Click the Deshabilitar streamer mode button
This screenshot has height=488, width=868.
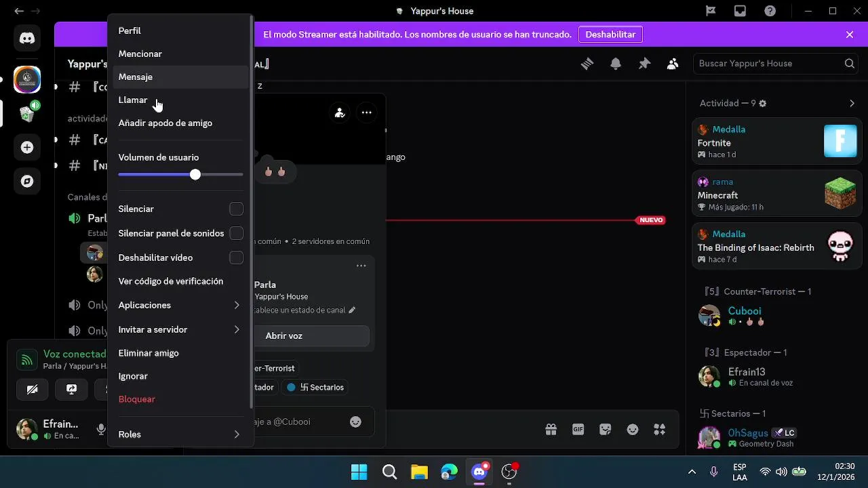tap(610, 35)
